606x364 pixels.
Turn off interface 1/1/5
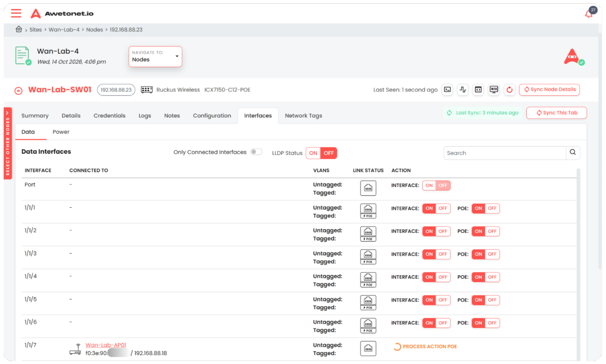pos(443,300)
